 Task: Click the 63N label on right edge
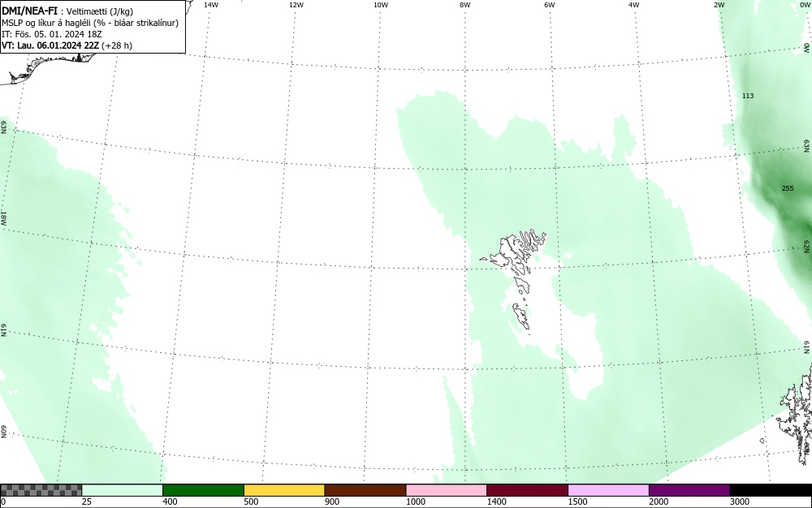807,146
